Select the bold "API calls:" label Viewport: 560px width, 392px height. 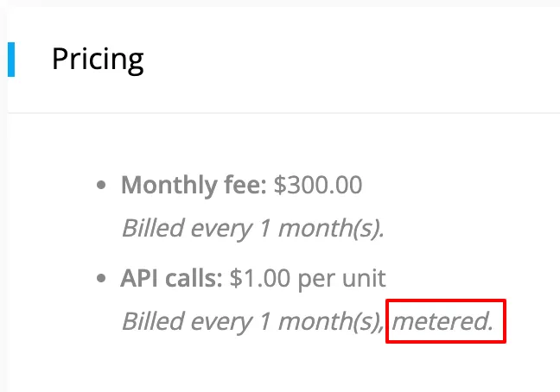171,278
